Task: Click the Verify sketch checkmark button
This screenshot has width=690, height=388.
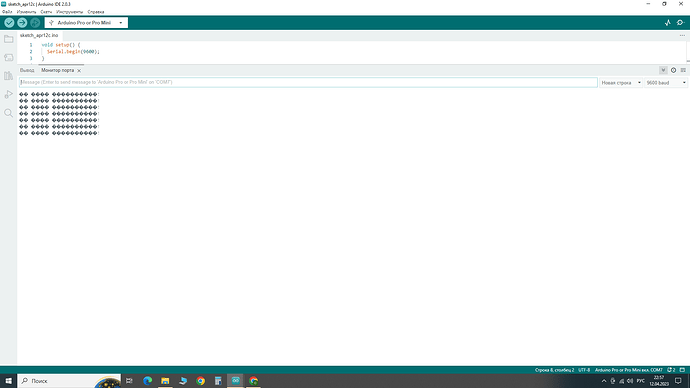Action: point(9,23)
